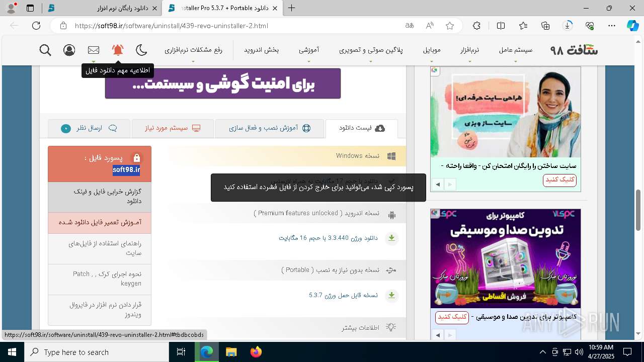Open the user account profile icon
Viewport: 644px width, 362px height.
(x=69, y=50)
